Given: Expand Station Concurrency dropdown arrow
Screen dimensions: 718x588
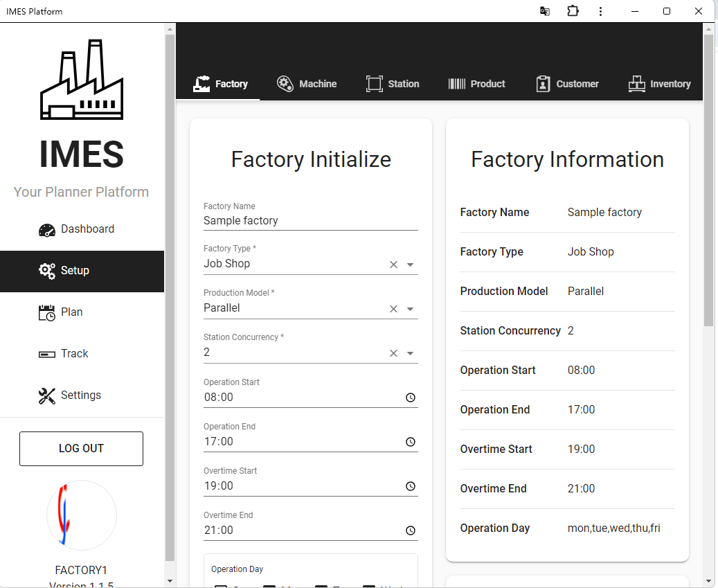Looking at the screenshot, I should [x=411, y=353].
